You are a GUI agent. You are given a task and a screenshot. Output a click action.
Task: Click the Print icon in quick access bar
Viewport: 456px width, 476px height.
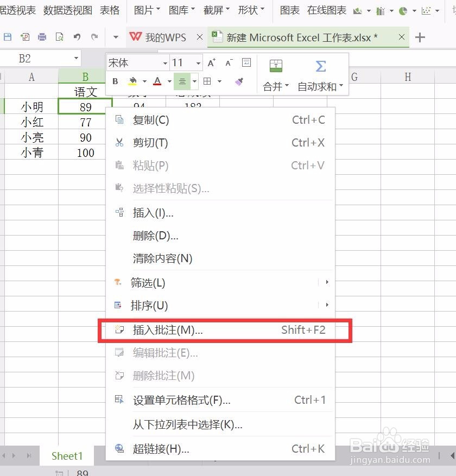pos(42,37)
